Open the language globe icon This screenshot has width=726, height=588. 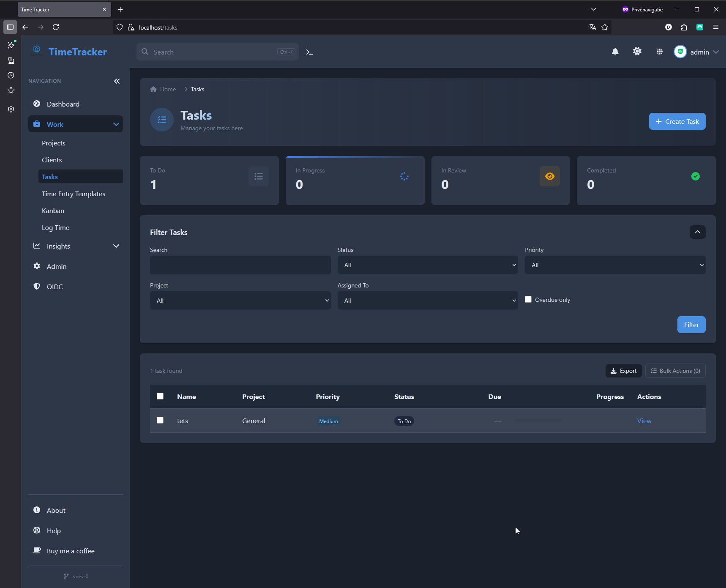659,52
